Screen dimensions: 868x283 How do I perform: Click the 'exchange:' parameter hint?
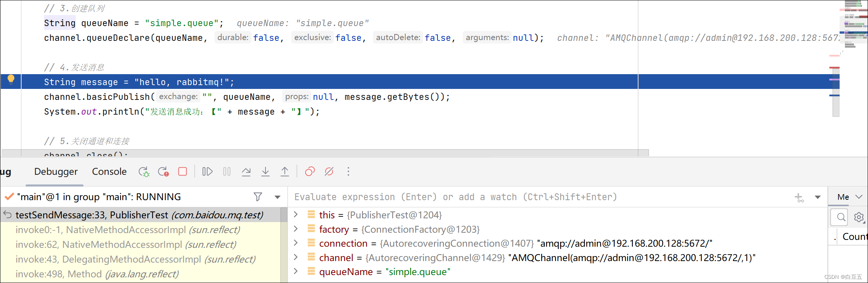[x=178, y=96]
